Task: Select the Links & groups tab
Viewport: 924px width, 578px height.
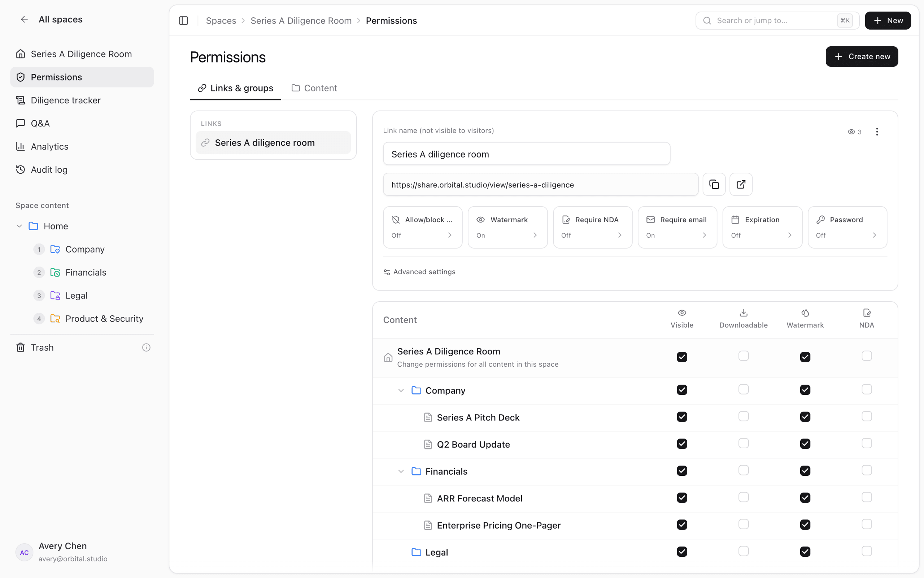Action: coord(235,88)
